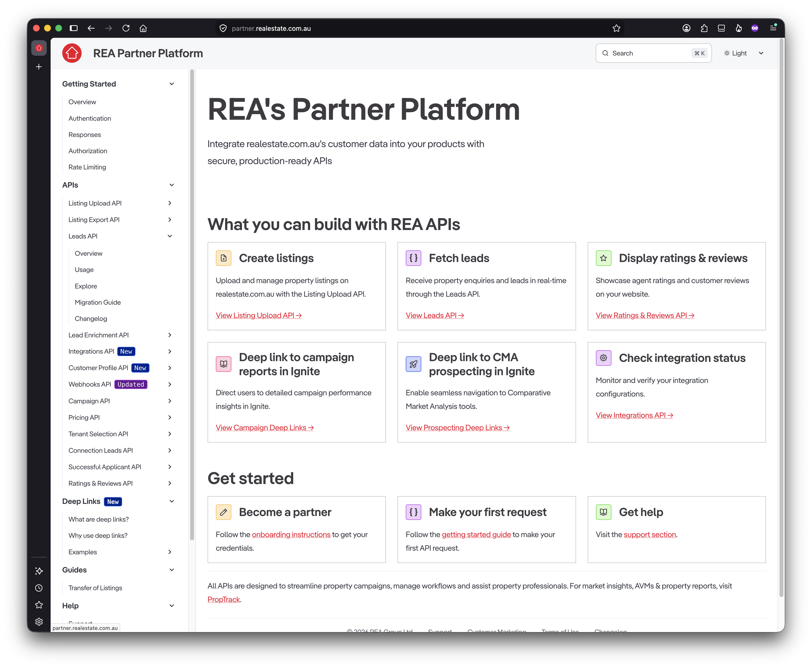
Task: Open the purple mask extension icon
Action: tap(755, 28)
